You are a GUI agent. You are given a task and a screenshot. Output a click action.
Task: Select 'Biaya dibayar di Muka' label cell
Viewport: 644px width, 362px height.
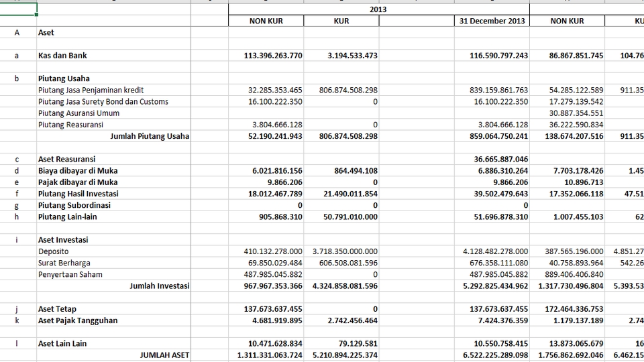click(114, 170)
